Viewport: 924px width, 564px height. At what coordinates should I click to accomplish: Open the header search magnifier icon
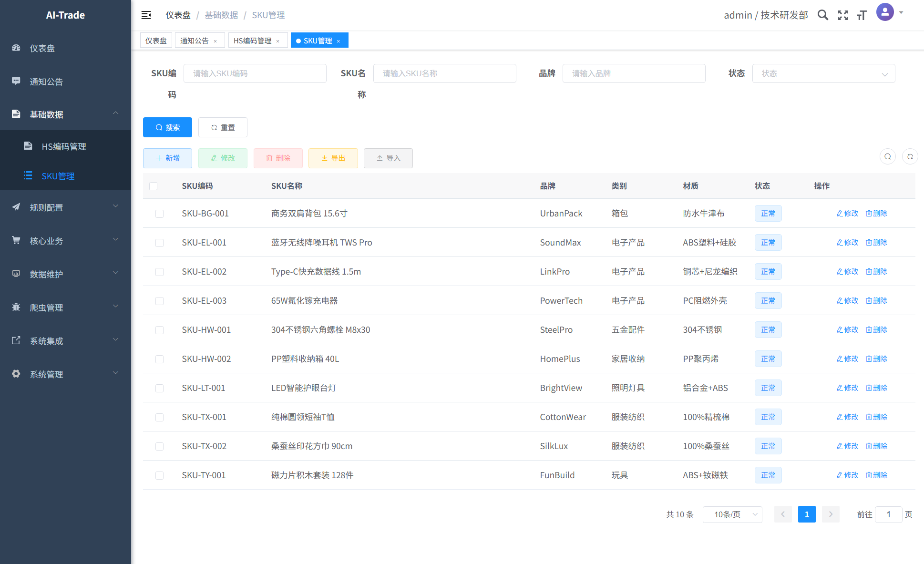[822, 15]
